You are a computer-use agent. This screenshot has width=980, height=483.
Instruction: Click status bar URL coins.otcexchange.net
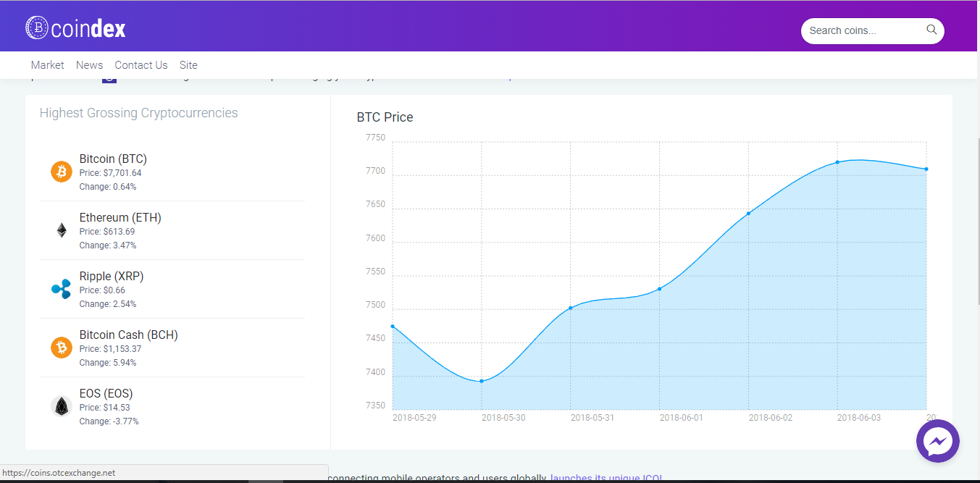click(58, 473)
